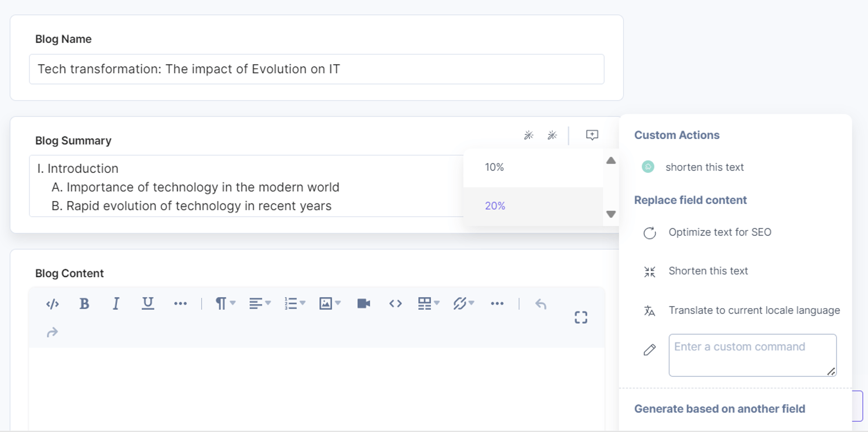The width and height of the screenshot is (868, 432).
Task: Click Optimize text for SEO action
Action: [720, 232]
